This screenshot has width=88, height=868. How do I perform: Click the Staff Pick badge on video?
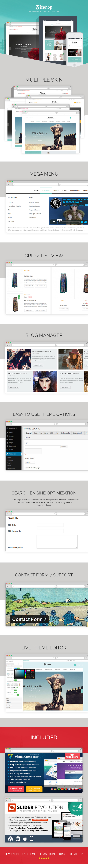(x=56, y=203)
